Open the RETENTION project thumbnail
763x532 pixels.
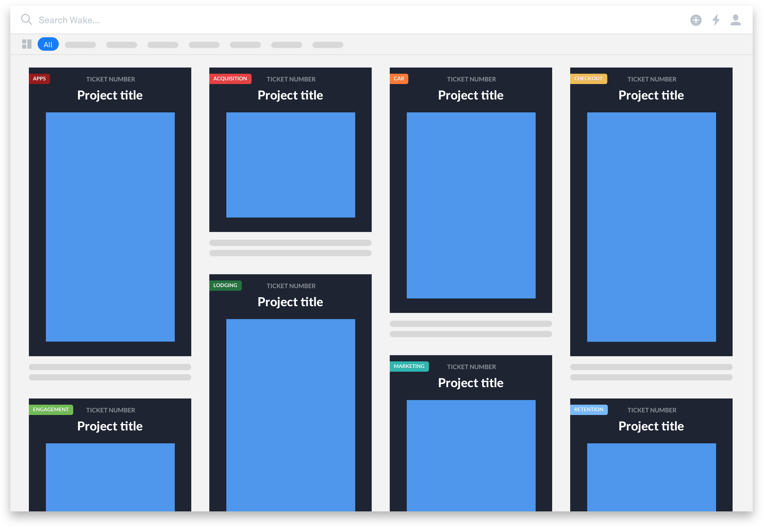tap(651, 477)
